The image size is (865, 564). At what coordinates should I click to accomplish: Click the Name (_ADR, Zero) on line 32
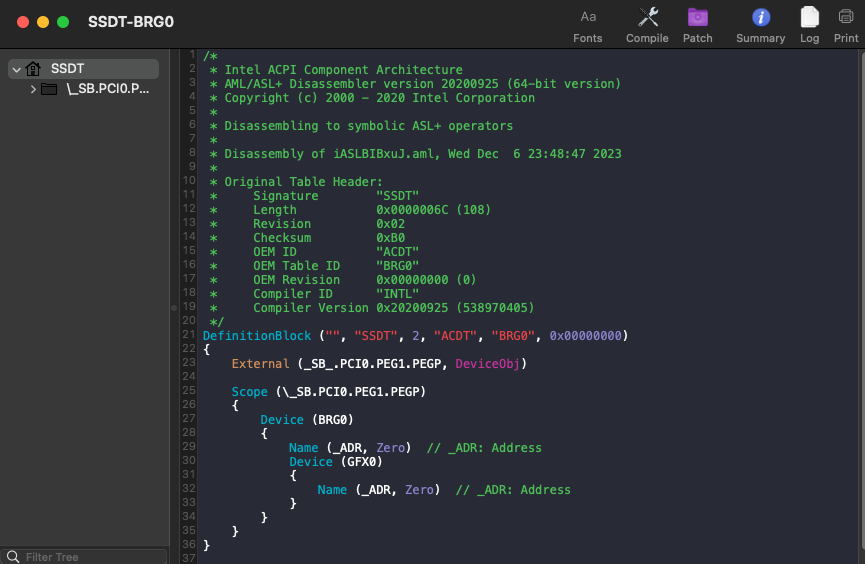[x=379, y=490]
